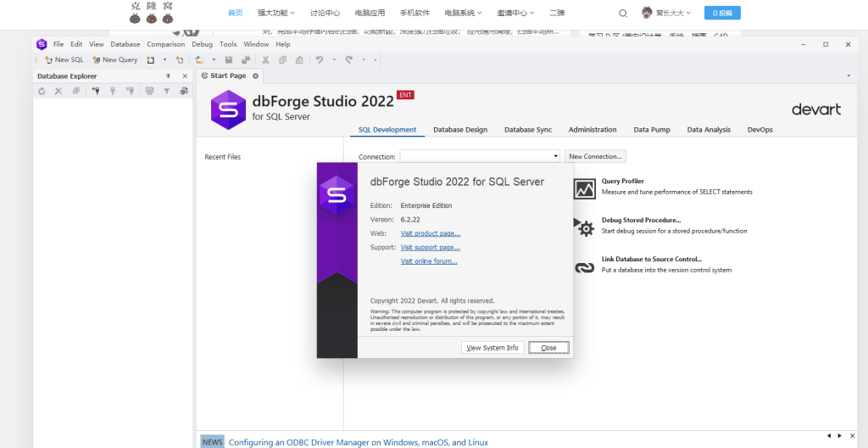This screenshot has width=868, height=448.
Task: Show the next news item arrow
Action: pos(840,436)
